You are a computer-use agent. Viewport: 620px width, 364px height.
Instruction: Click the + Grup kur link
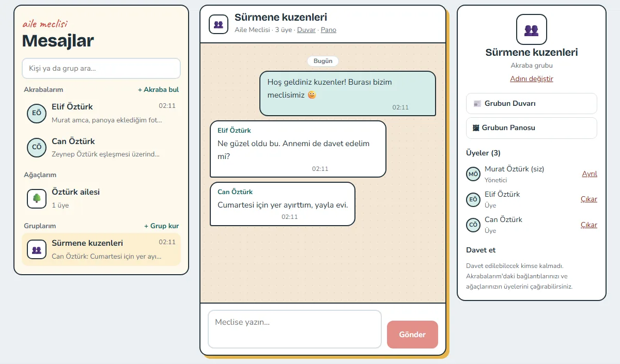161,226
